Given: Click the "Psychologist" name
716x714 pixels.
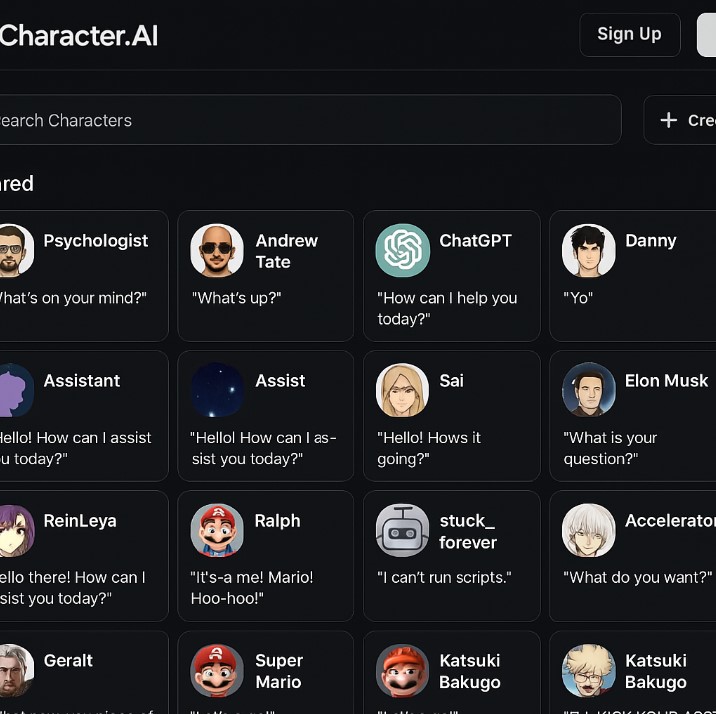Looking at the screenshot, I should [x=96, y=241].
